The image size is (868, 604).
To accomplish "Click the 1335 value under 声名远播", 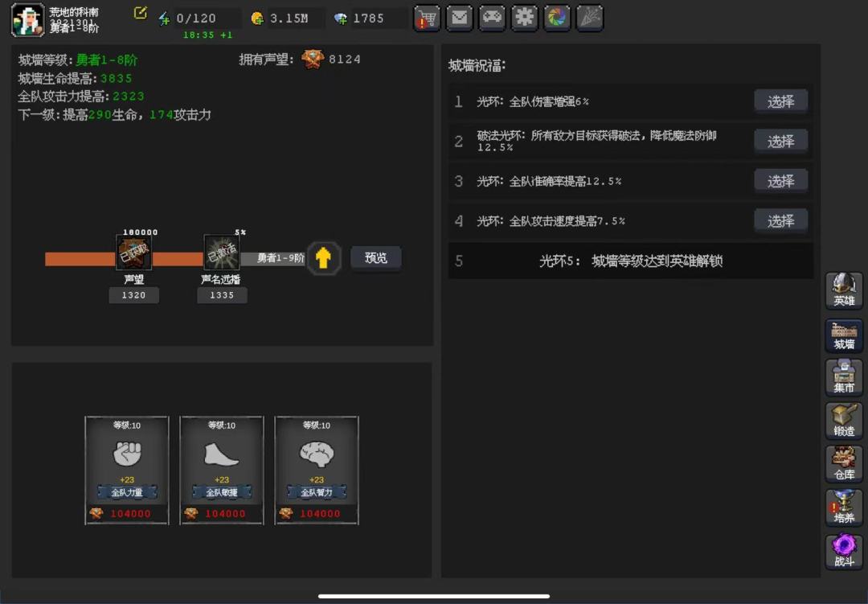I will tap(222, 295).
